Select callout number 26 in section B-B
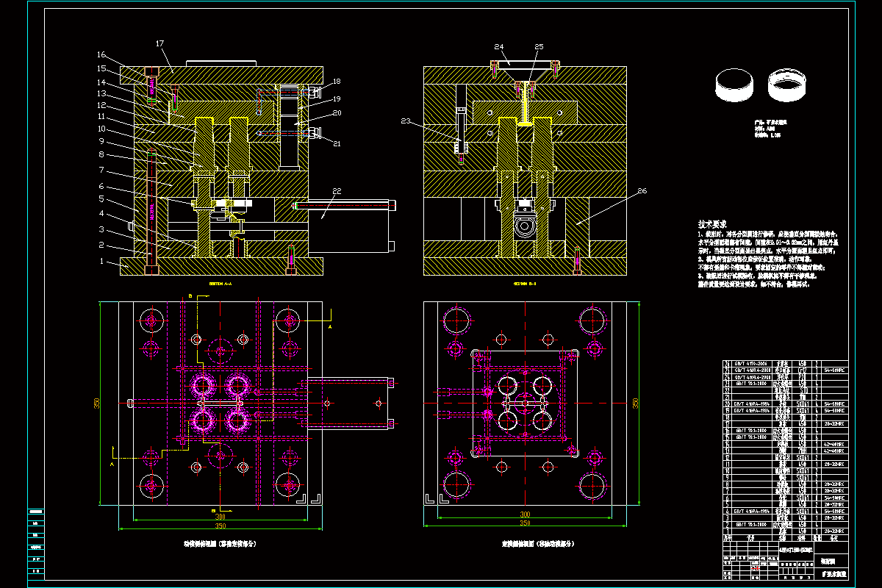 tap(642, 191)
